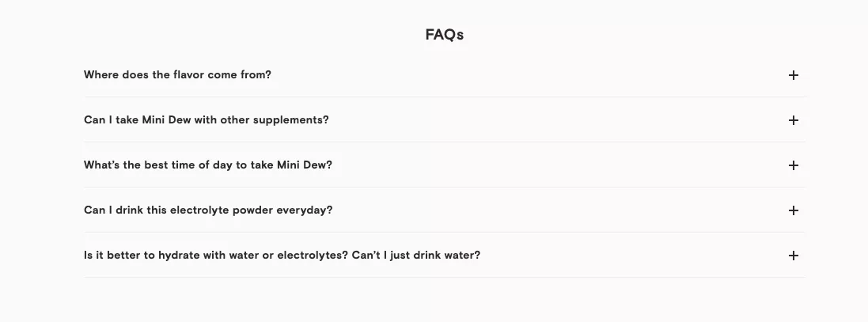This screenshot has height=322, width=868.
Task: Click the divider line below the flavor question
Action: (x=444, y=97)
